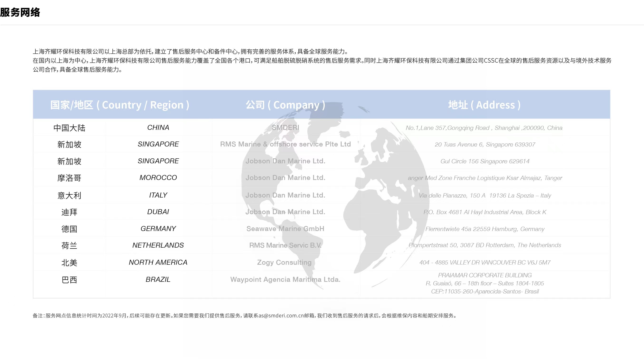The height and width of the screenshot is (363, 644).
Task: Click the Gongqing Road Shanghai address
Action: point(484,128)
